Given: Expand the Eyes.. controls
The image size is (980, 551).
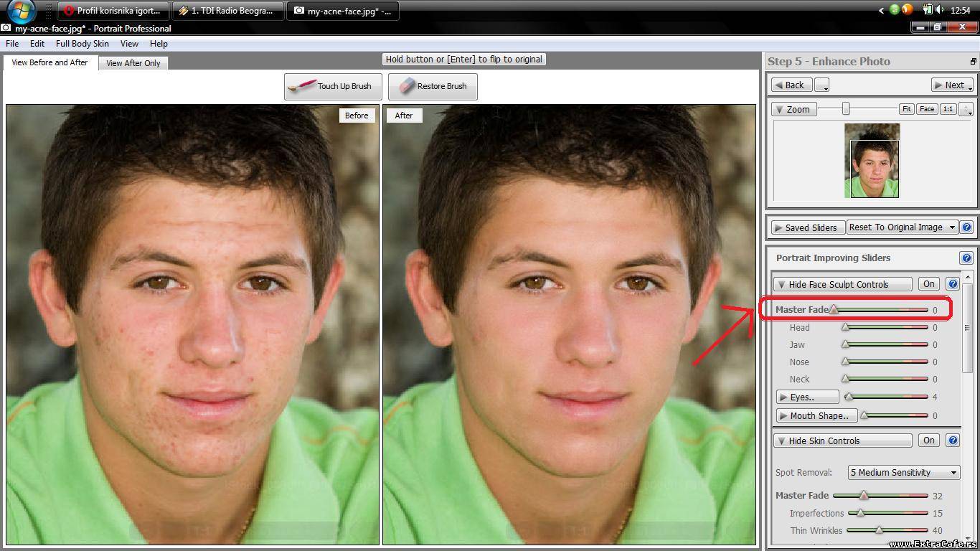Looking at the screenshot, I should coord(807,397).
